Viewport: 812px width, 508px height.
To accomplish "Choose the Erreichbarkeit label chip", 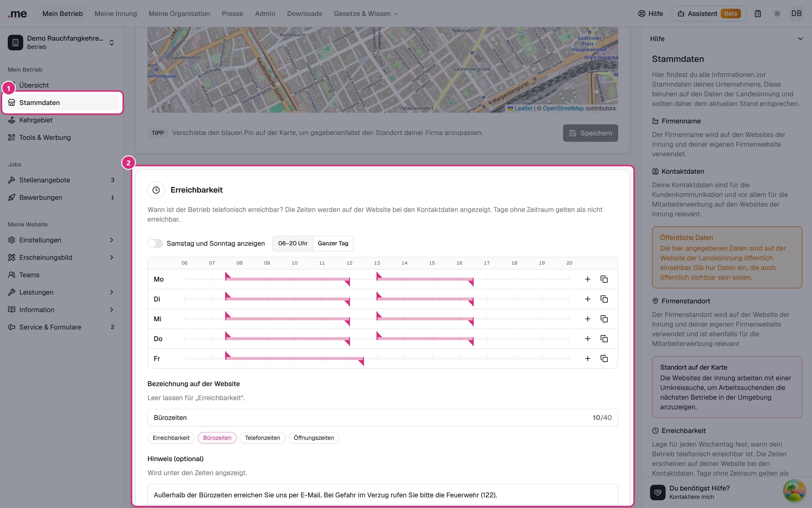I will (x=171, y=438).
